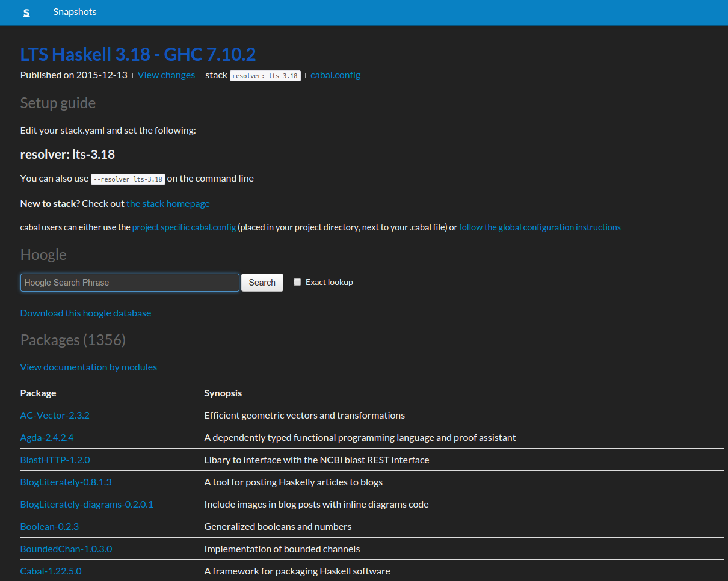The width and height of the screenshot is (728, 581).
Task: Open the BoundedChan-1.0.3.0 package
Action: pyautogui.click(x=66, y=549)
